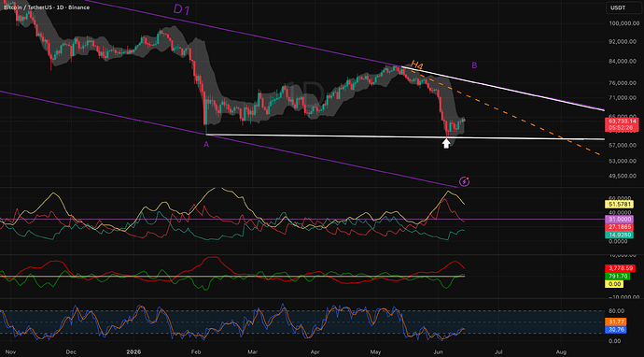The height and width of the screenshot is (357, 644).
Task: Click the purple lightning bolt idea icon
Action: pyautogui.click(x=464, y=181)
